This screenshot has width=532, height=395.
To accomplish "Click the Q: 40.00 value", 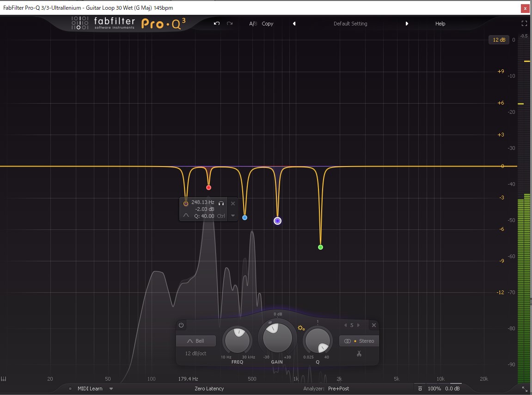I will pyautogui.click(x=204, y=216).
